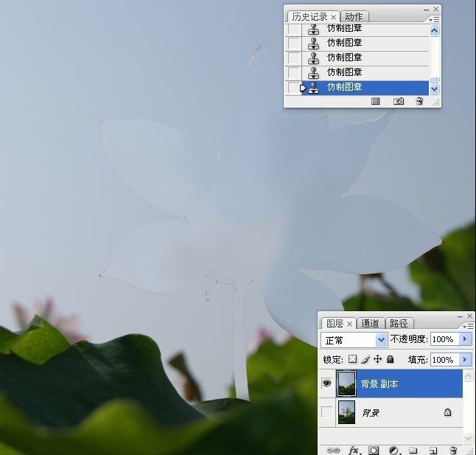
Task: Toggle lock all icon next to 锁定
Action: point(391,360)
